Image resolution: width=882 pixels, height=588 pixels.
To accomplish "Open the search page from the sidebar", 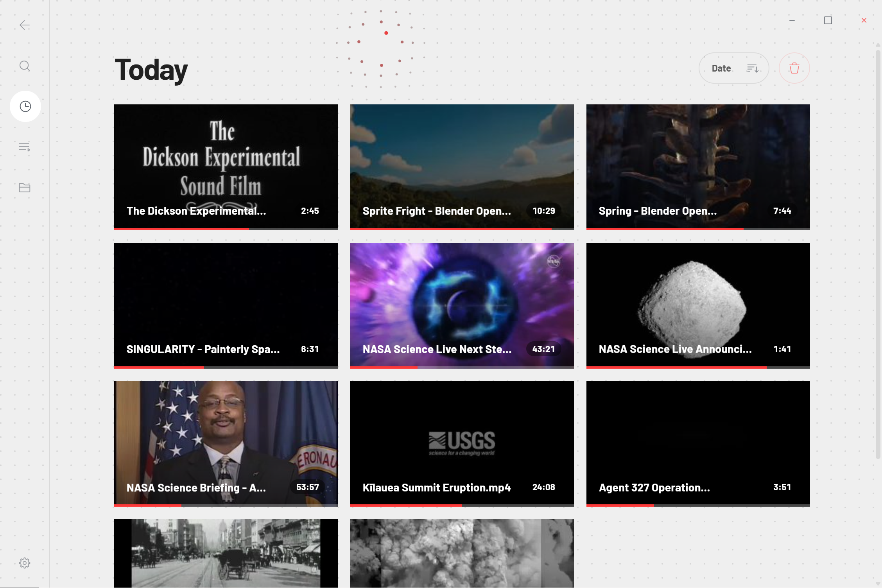I will click(x=25, y=66).
